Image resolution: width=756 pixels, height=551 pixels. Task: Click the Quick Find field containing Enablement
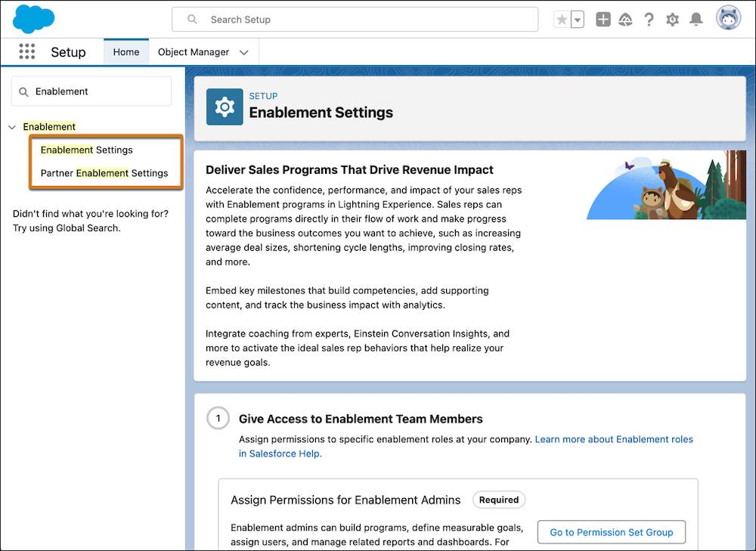point(91,91)
